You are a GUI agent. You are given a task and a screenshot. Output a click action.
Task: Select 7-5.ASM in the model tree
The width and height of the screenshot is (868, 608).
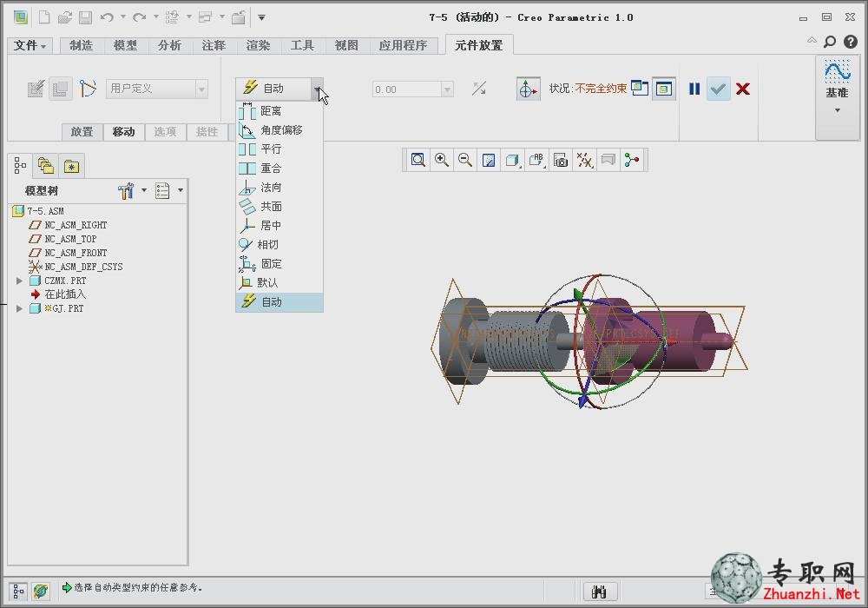pos(45,211)
